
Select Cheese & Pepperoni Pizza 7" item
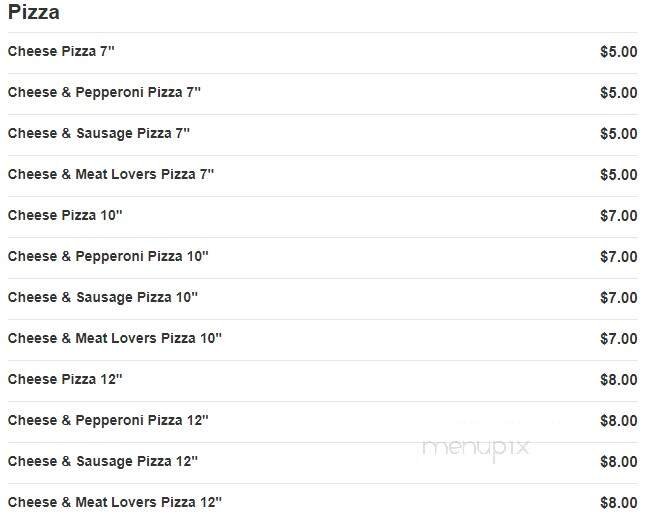pyautogui.click(x=105, y=92)
